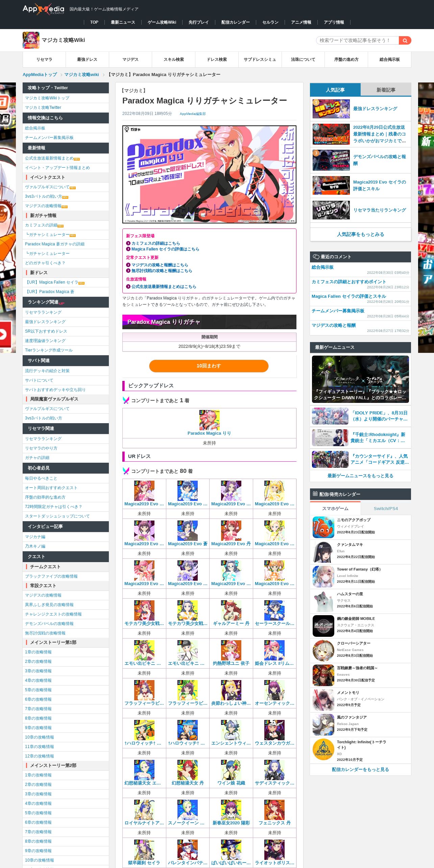Click 人気記事をもっとみる link

pos(360,234)
